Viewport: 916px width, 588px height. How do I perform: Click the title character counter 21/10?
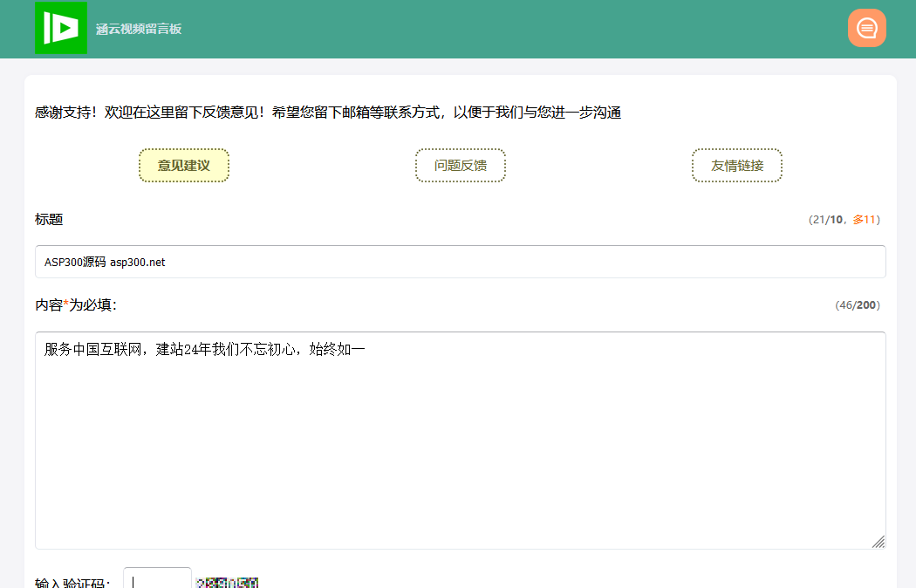[827, 220]
